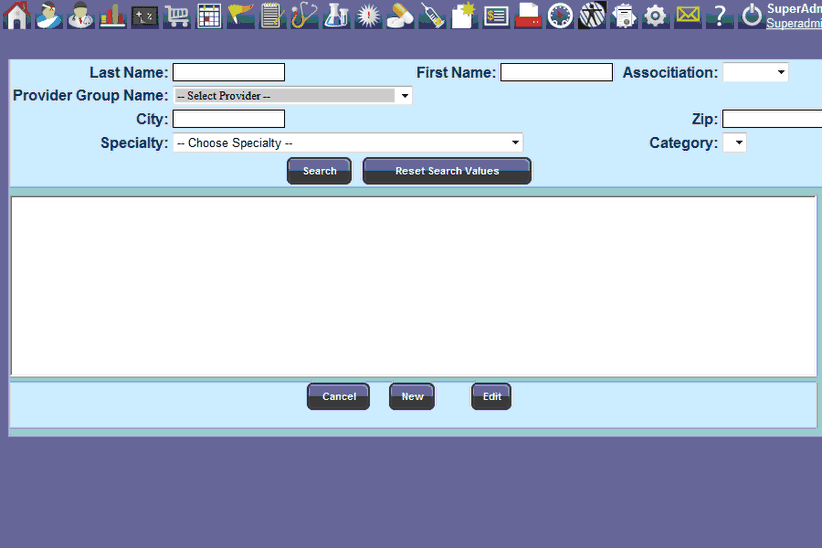Viewport: 822px width, 548px height.
Task: Open the lab flasks icon
Action: (336, 16)
